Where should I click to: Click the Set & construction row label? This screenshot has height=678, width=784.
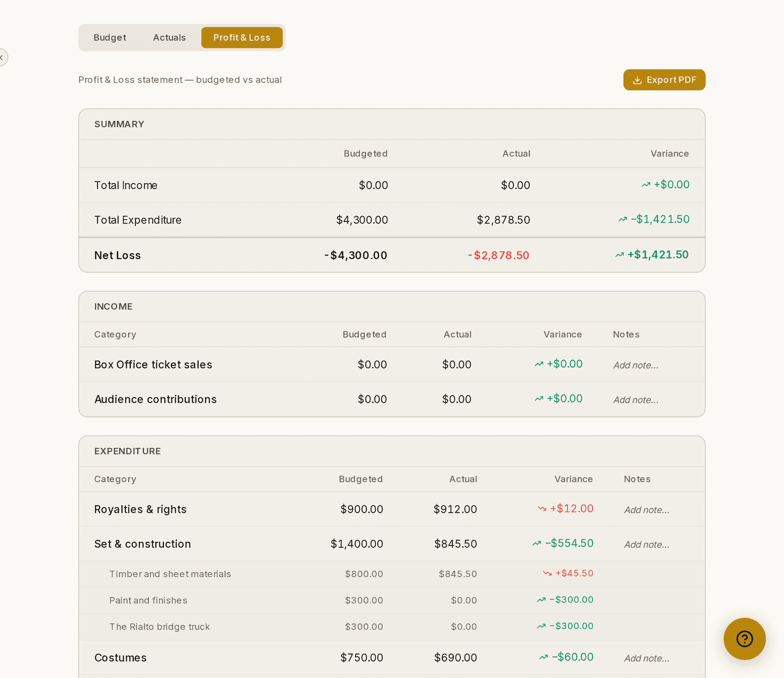coord(142,544)
